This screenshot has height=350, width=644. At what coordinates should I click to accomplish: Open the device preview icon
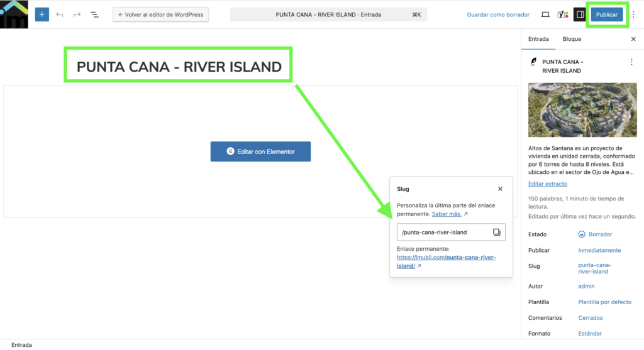pos(545,14)
